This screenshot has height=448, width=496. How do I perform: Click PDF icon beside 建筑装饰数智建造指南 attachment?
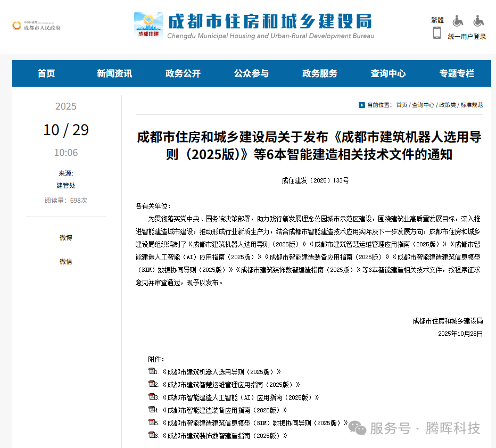click(151, 435)
